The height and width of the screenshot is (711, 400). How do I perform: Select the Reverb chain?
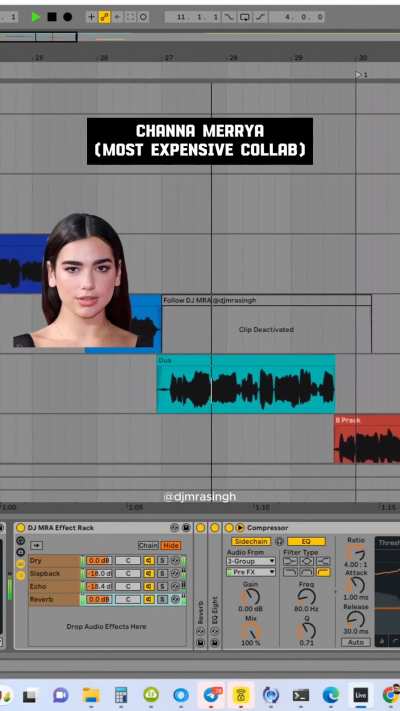pyautogui.click(x=54, y=599)
